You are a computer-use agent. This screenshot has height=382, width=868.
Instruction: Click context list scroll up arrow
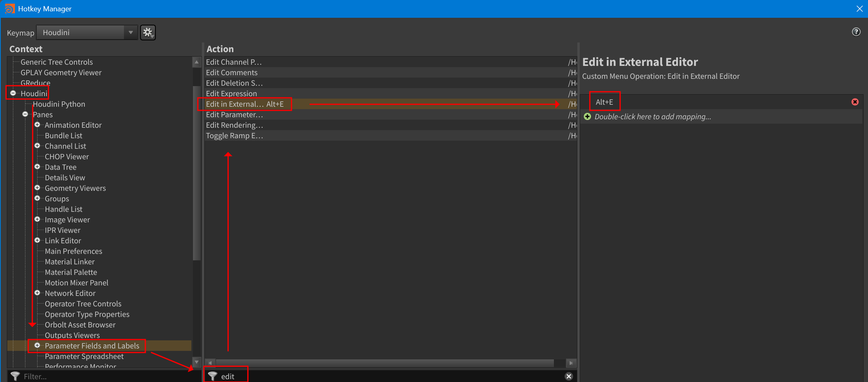click(197, 62)
